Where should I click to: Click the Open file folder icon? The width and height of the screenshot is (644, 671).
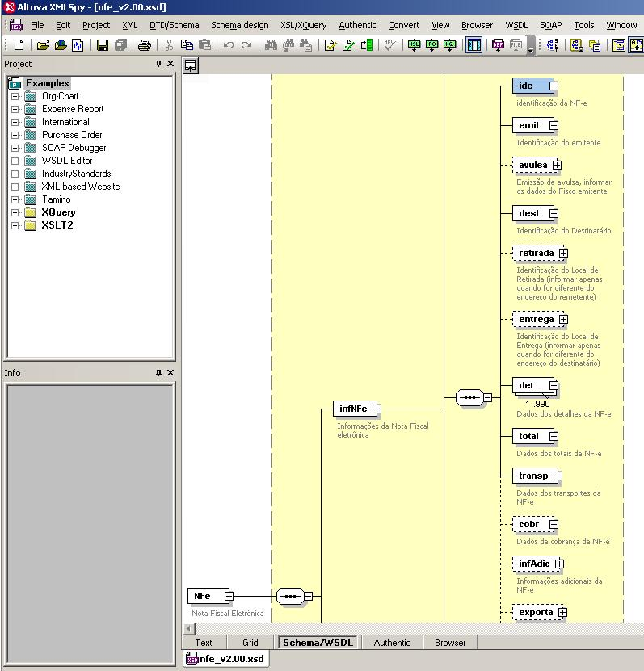click(44, 46)
